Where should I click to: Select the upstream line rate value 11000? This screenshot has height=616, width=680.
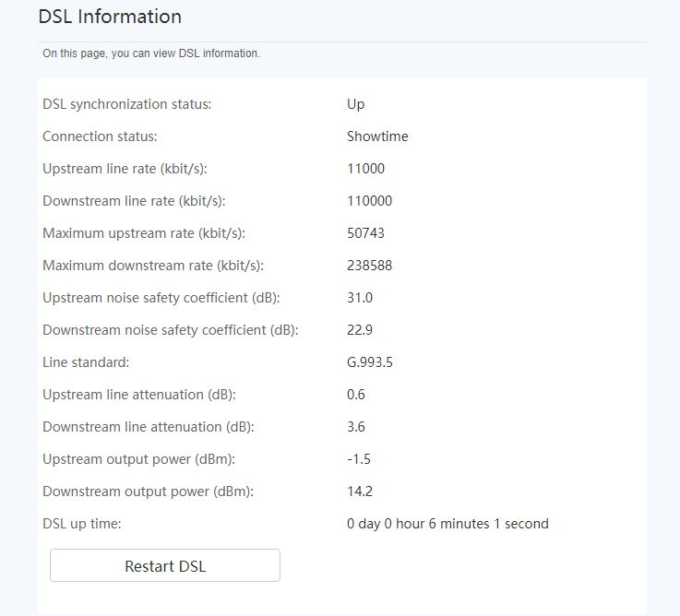[365, 168]
